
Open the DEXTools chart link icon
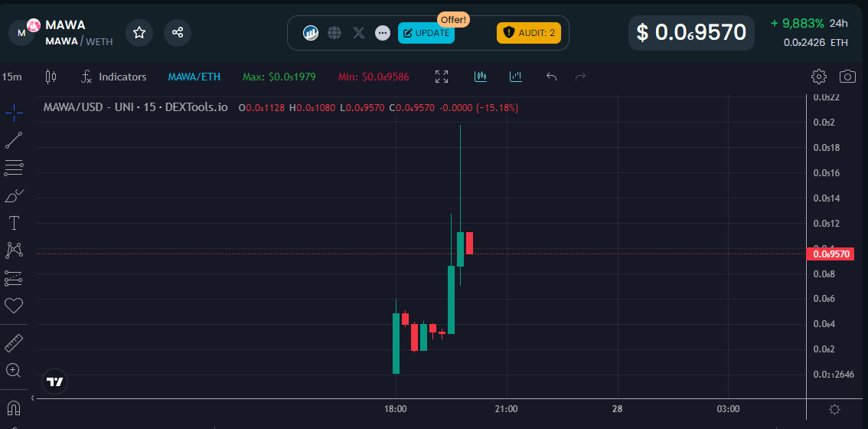[311, 33]
